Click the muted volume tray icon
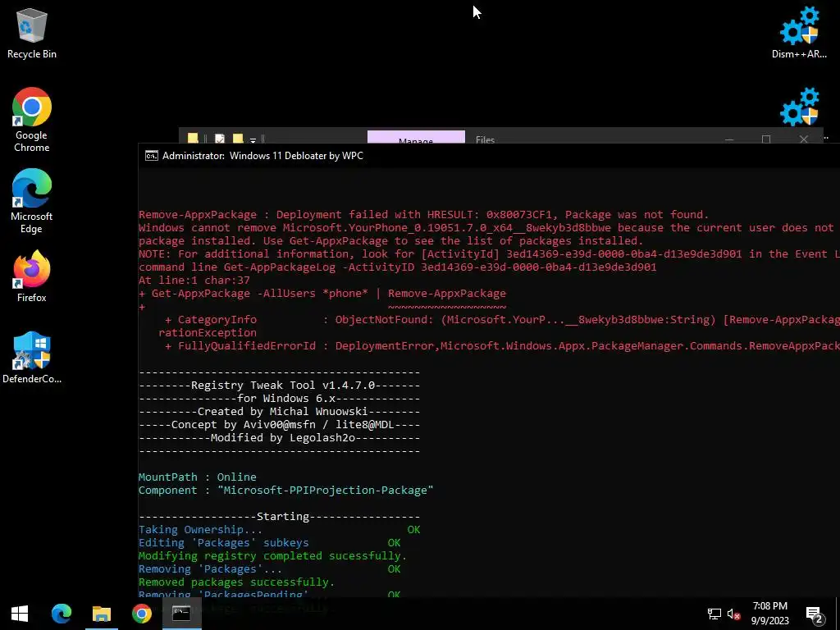This screenshot has width=840, height=630. click(733, 614)
